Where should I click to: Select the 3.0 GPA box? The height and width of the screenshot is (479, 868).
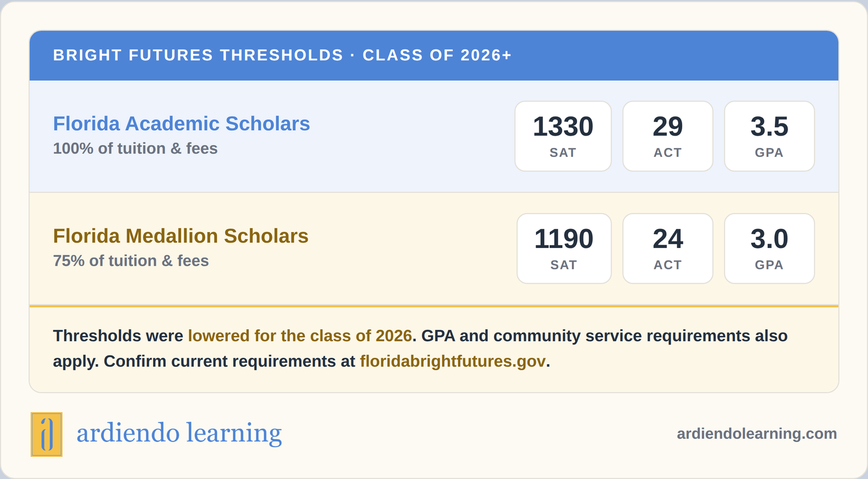pyautogui.click(x=769, y=248)
